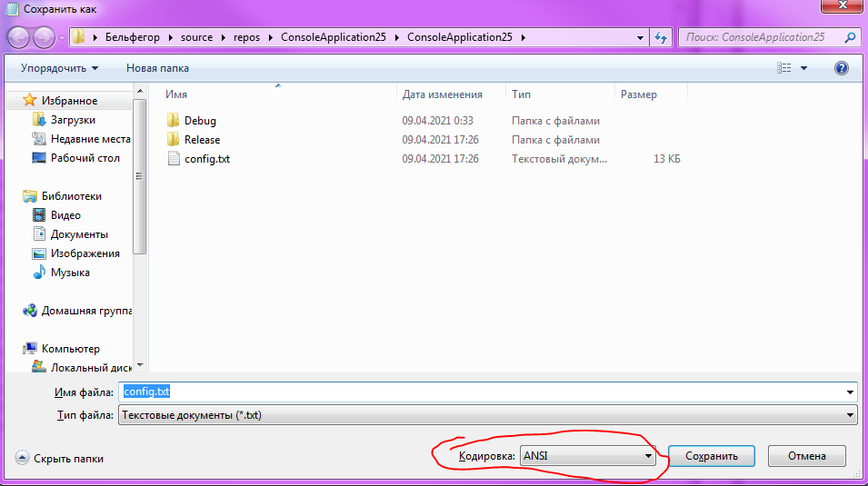Open Загрузки in the navigation pane

[x=73, y=120]
